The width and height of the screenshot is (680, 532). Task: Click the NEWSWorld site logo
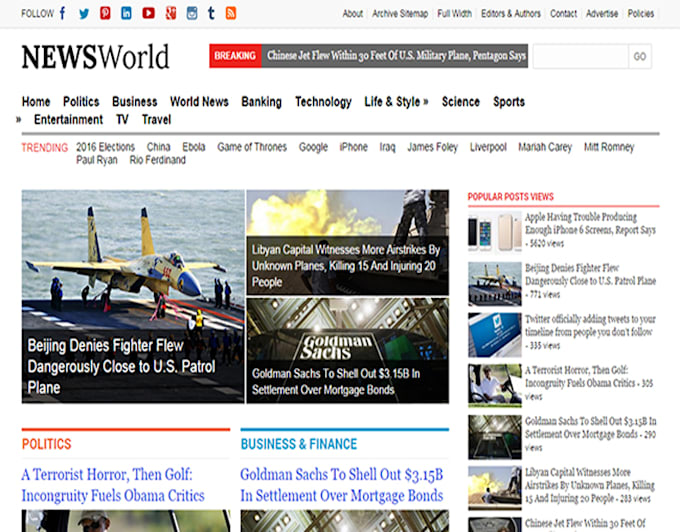point(95,57)
